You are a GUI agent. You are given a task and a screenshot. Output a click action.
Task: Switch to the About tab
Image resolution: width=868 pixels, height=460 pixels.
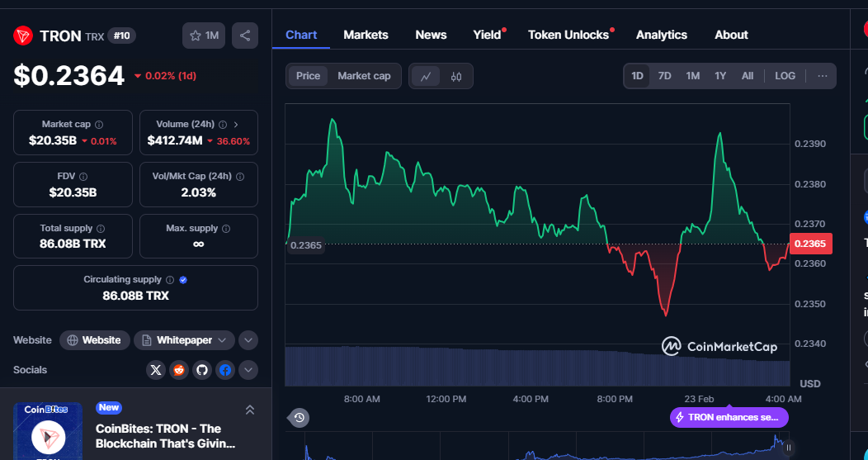tap(731, 35)
